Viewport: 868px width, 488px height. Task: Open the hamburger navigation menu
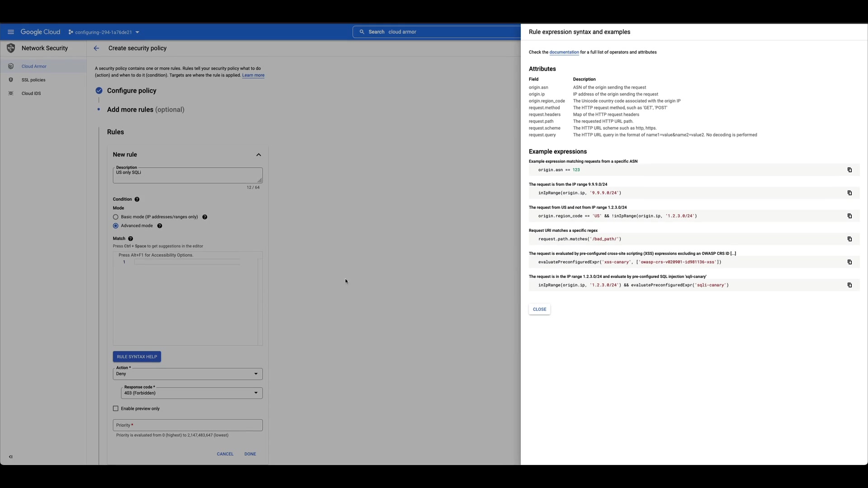[11, 32]
